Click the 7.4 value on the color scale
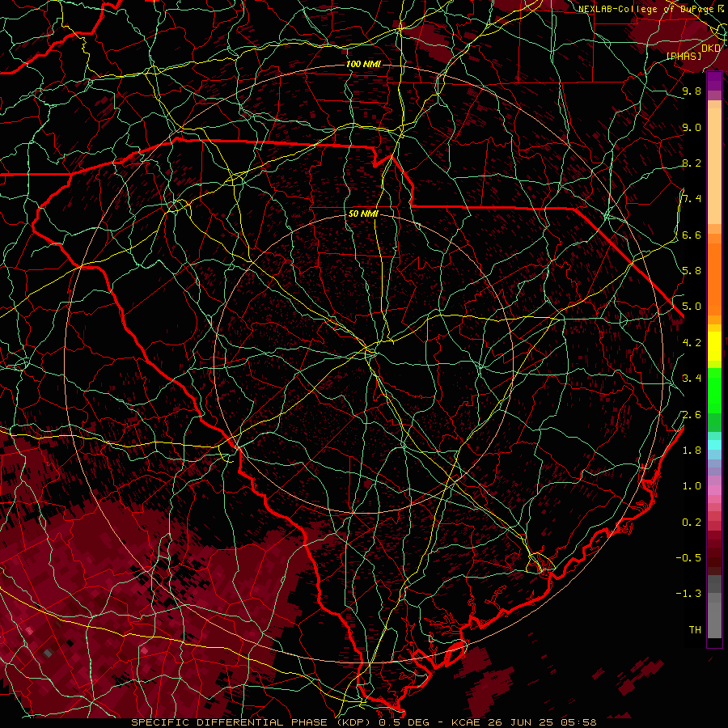Image resolution: width=728 pixels, height=728 pixels. click(x=692, y=199)
